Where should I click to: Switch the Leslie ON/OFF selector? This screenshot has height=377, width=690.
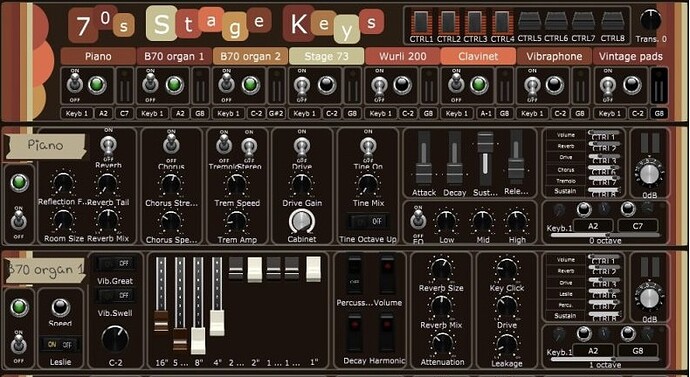point(60,344)
